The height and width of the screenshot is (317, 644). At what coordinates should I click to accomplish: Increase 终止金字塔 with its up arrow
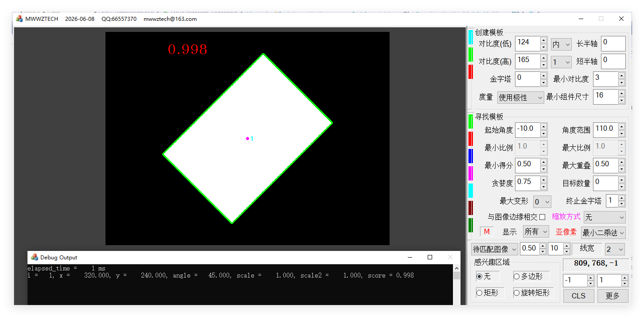(x=621, y=198)
